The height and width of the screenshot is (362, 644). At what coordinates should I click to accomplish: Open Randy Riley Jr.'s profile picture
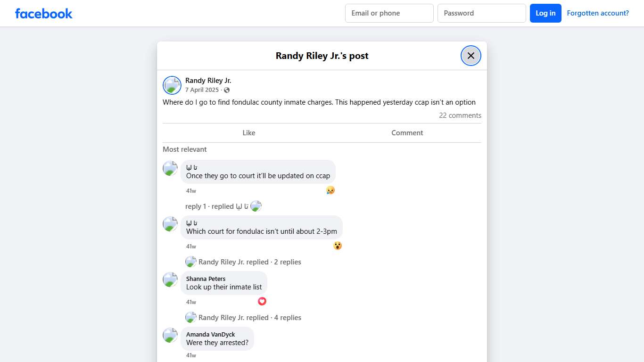[x=172, y=85]
